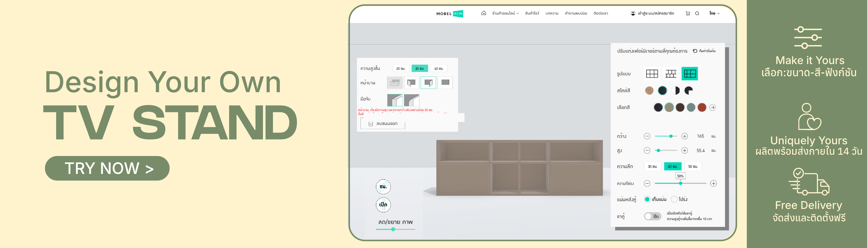Click the 165 width value

pos(701,136)
